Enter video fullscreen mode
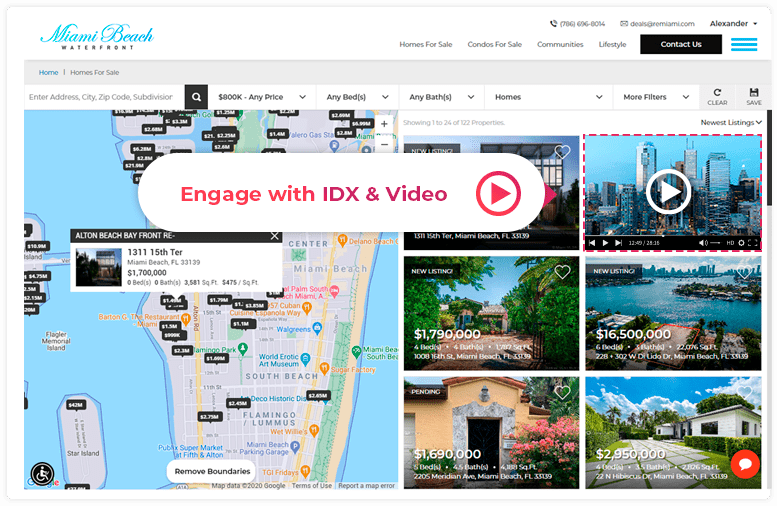 [753, 243]
